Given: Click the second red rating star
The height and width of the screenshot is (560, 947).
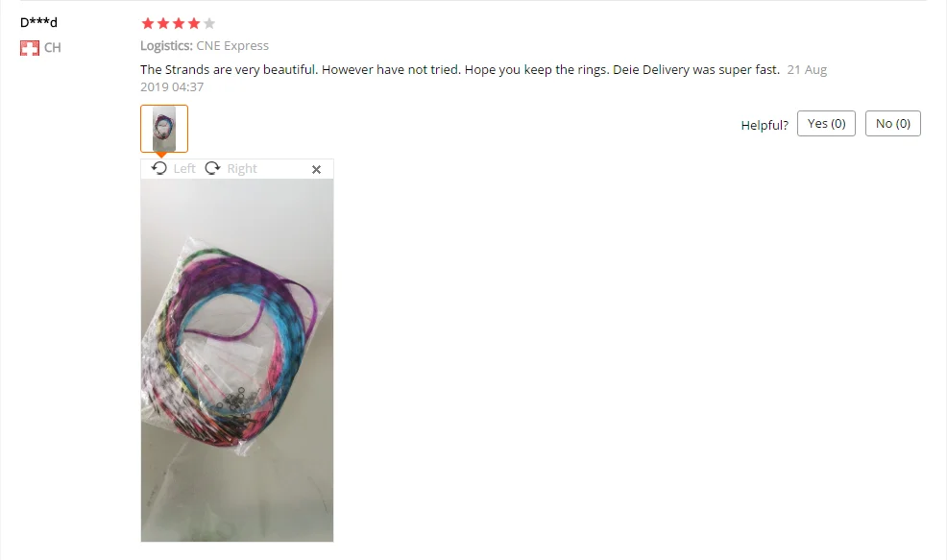Looking at the screenshot, I should coord(163,24).
